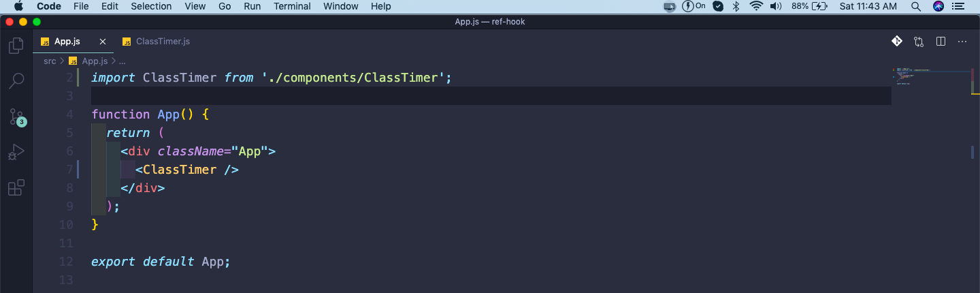This screenshot has height=293, width=980.
Task: Click the 'function App() {' line
Action: pyautogui.click(x=150, y=114)
